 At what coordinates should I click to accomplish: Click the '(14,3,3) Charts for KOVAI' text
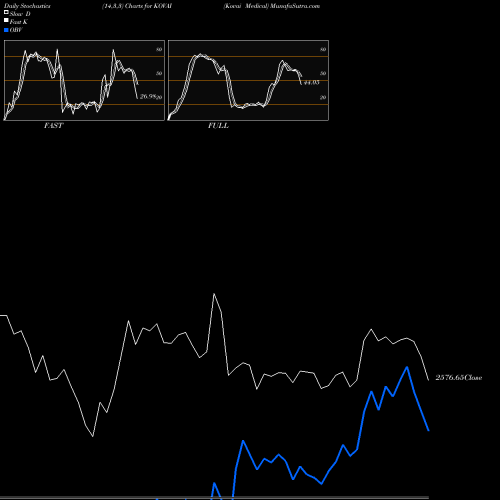pyautogui.click(x=137, y=6)
